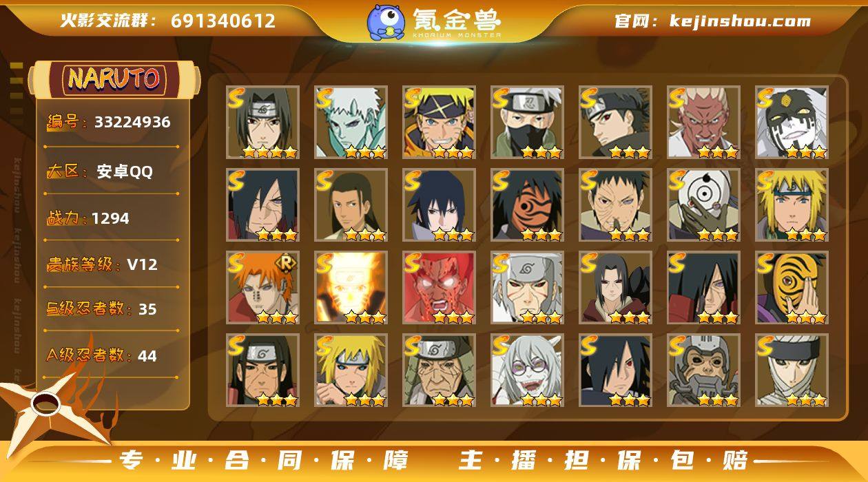Click the Khorium Monster blue mascot logo

[386, 21]
